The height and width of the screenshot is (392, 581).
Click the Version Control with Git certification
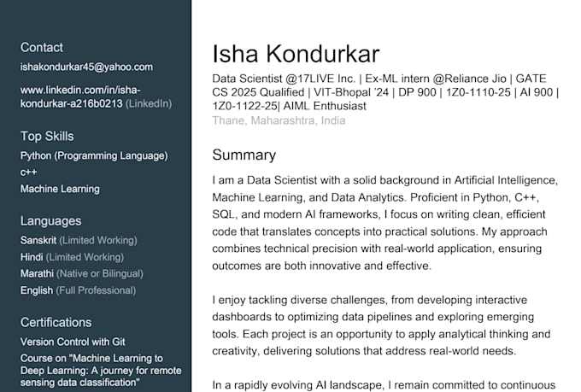point(73,342)
